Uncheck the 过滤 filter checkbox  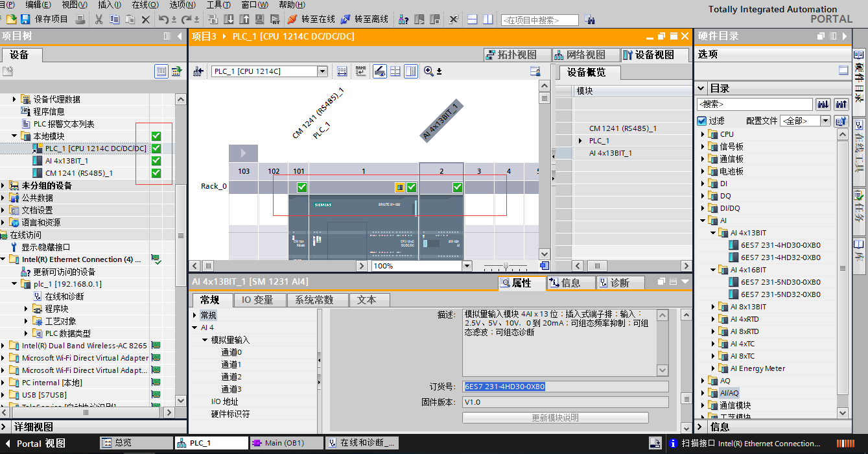[x=701, y=121]
